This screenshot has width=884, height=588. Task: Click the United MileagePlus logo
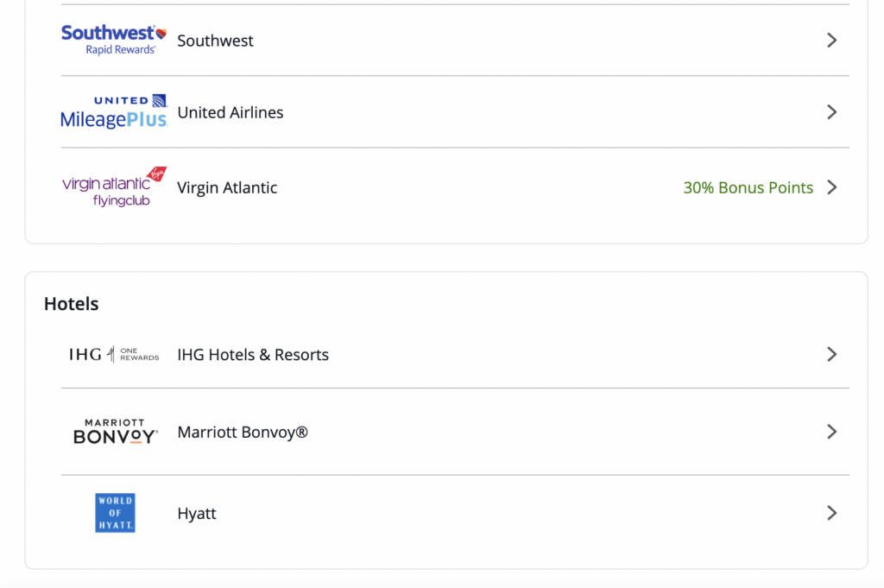pyautogui.click(x=113, y=111)
